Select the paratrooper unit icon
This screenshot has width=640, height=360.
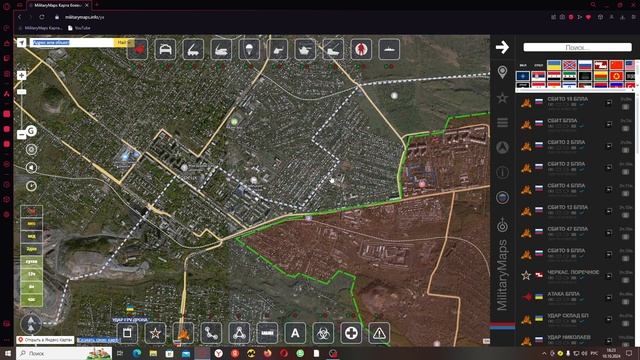249,49
